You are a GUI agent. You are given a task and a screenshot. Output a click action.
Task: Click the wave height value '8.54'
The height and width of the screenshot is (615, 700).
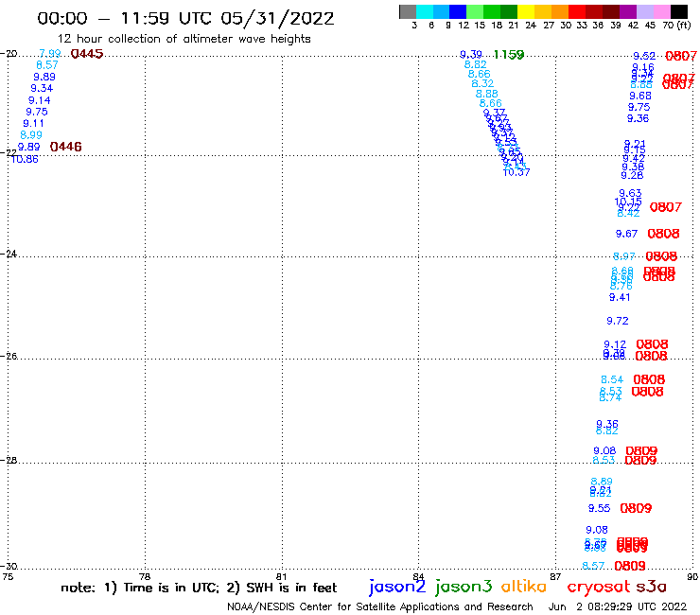click(612, 379)
